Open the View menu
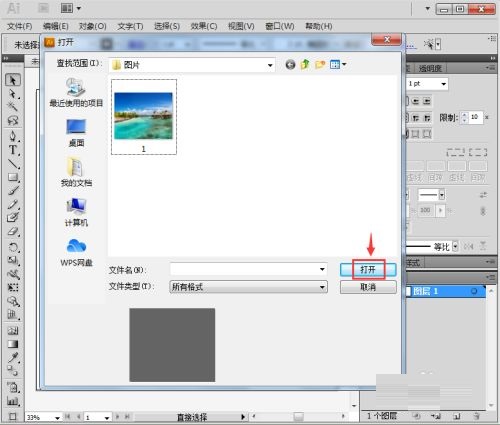 (x=241, y=26)
